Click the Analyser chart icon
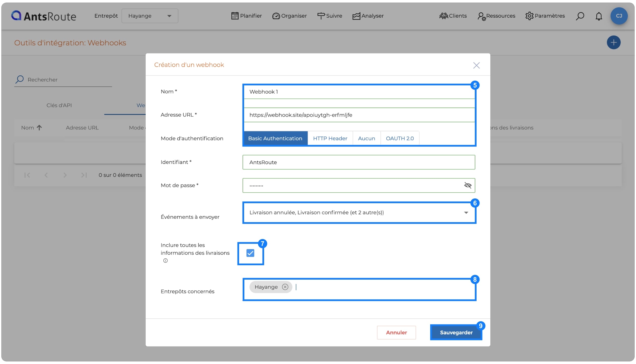636x364 pixels. [356, 16]
